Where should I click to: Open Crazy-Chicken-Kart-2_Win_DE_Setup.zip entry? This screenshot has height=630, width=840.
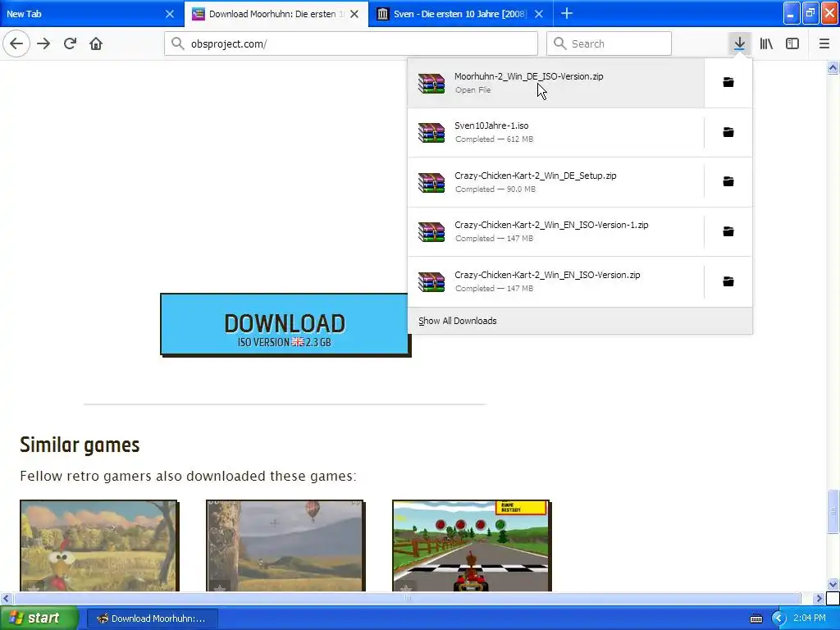(555, 182)
